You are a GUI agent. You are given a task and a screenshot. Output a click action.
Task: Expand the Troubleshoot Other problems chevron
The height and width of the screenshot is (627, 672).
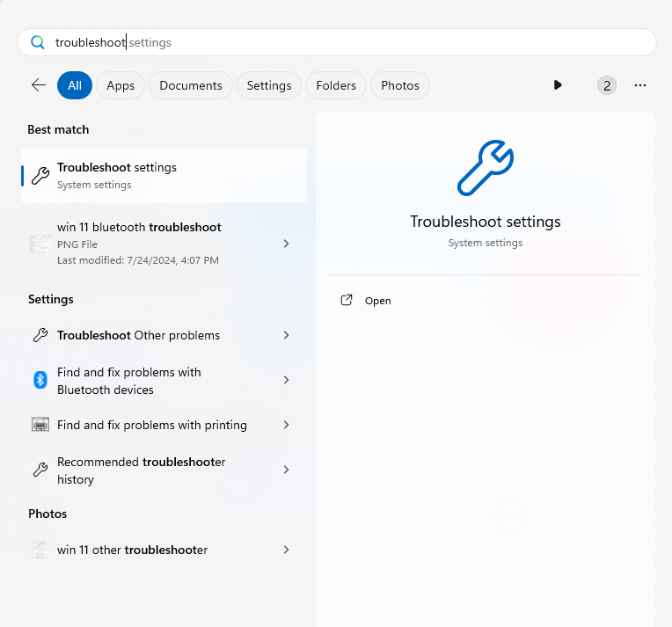[x=286, y=335]
